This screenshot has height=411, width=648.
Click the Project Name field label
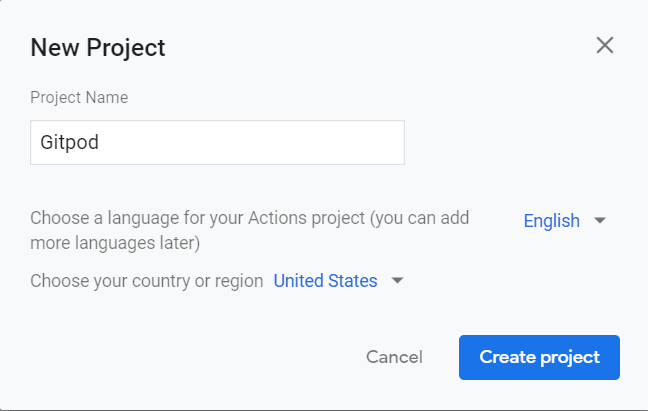point(79,98)
